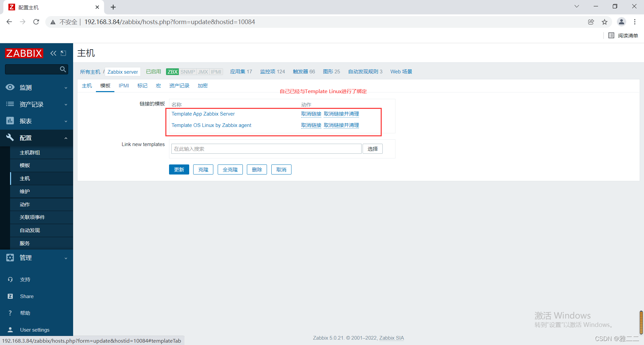The width and height of the screenshot is (644, 345).
Task: Click the headset icon for 支持
Action: [10, 279]
